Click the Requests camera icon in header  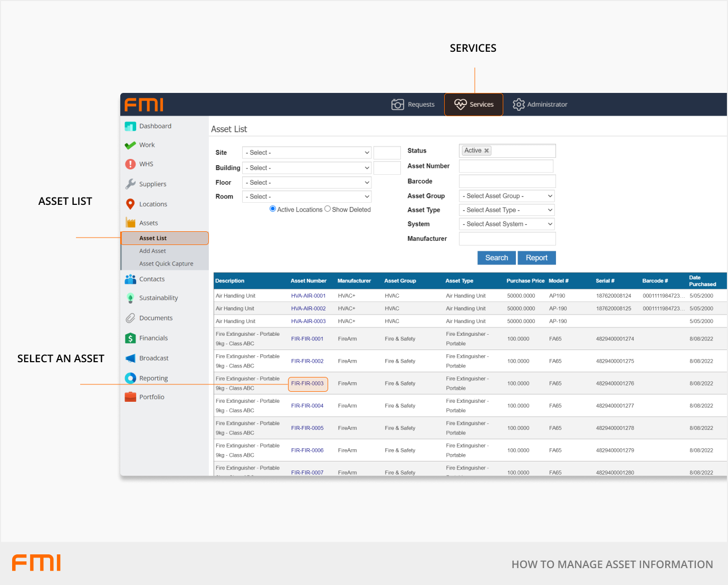(x=397, y=105)
